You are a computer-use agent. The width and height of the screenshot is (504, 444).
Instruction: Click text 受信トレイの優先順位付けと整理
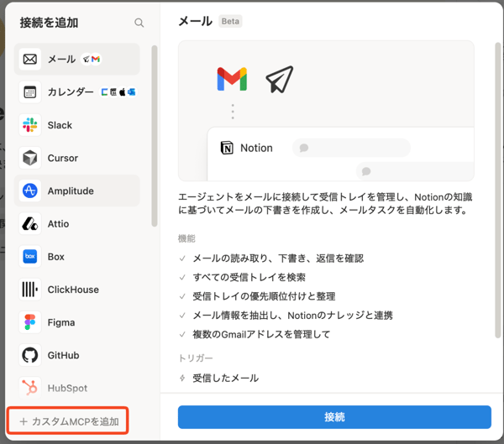click(x=264, y=296)
